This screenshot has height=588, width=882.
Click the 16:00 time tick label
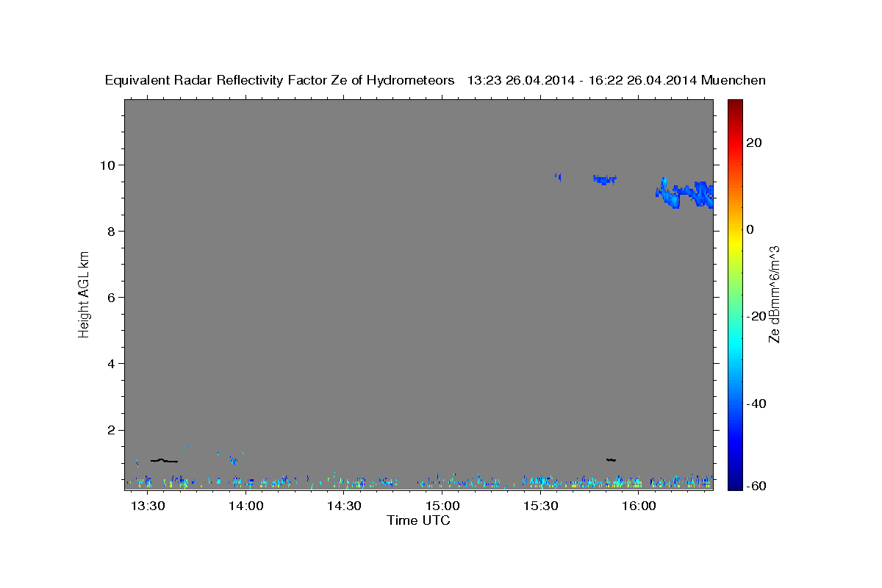pos(639,506)
